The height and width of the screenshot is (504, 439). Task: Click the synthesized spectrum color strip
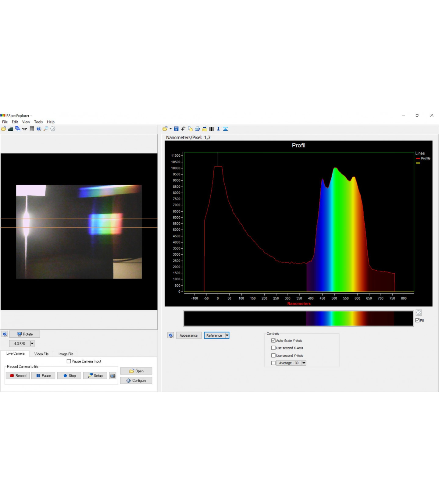point(298,318)
